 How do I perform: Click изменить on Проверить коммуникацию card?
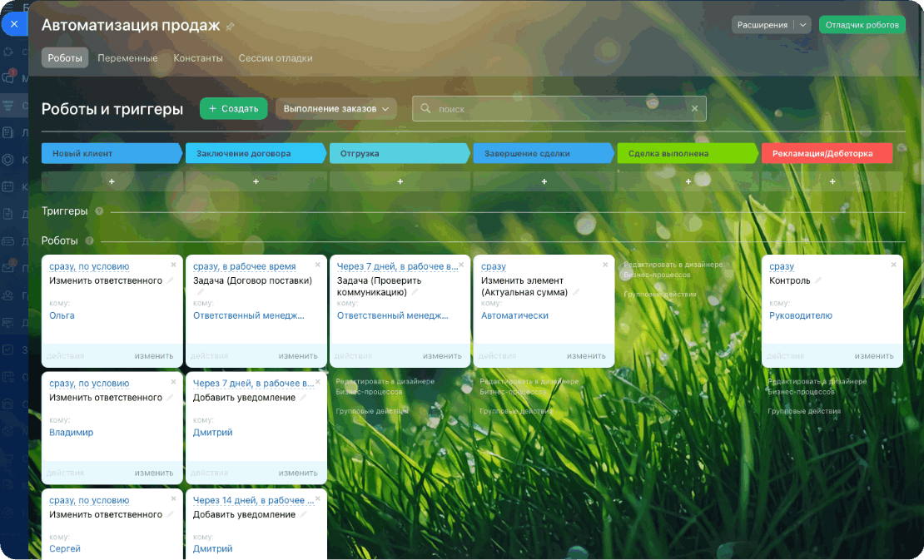[442, 355]
